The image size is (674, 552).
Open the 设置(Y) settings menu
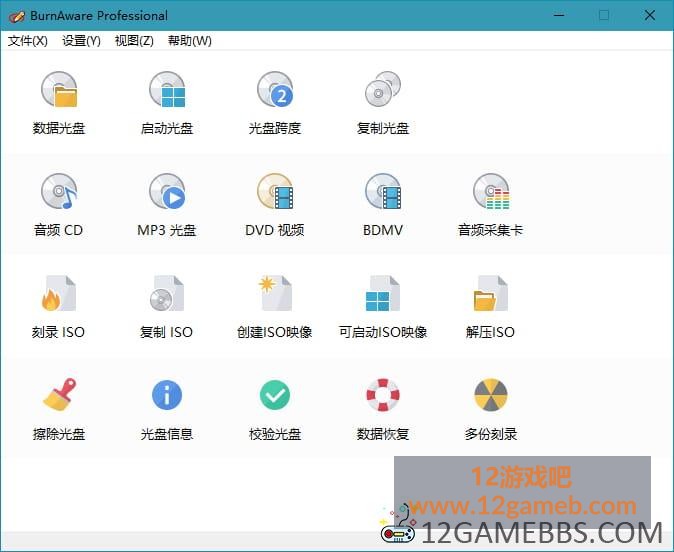coord(81,41)
